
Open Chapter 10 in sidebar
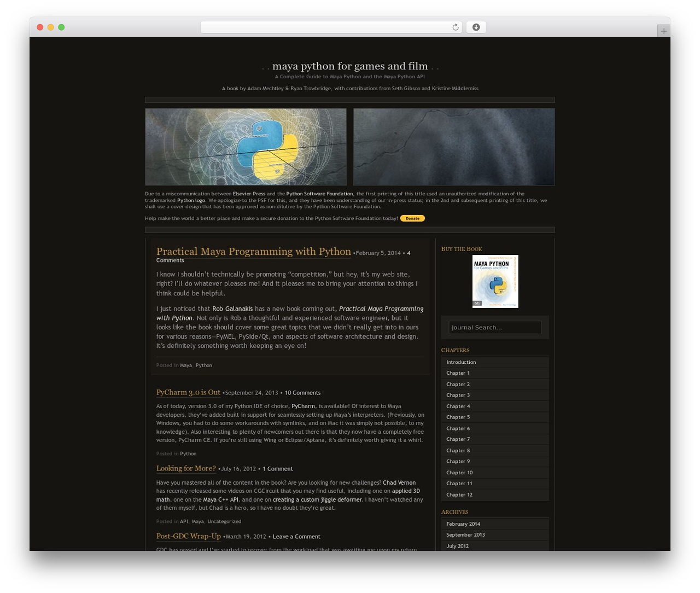coord(495,473)
